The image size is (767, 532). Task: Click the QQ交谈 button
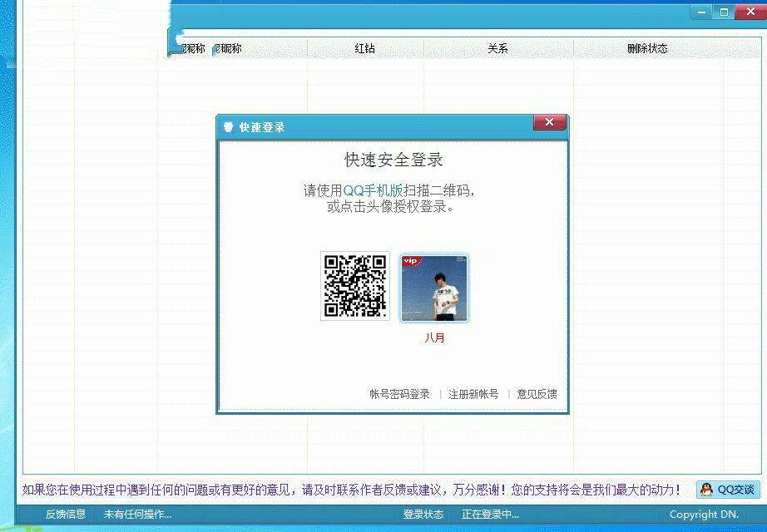tap(728, 490)
